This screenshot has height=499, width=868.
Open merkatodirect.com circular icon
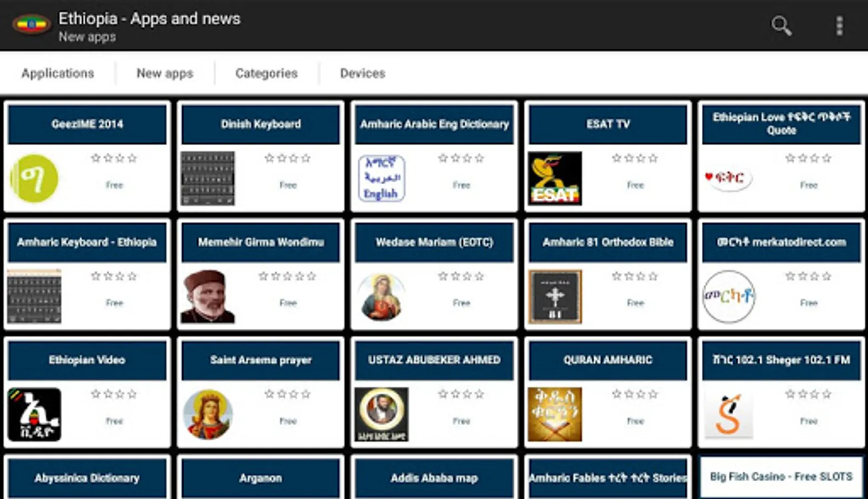click(x=728, y=297)
